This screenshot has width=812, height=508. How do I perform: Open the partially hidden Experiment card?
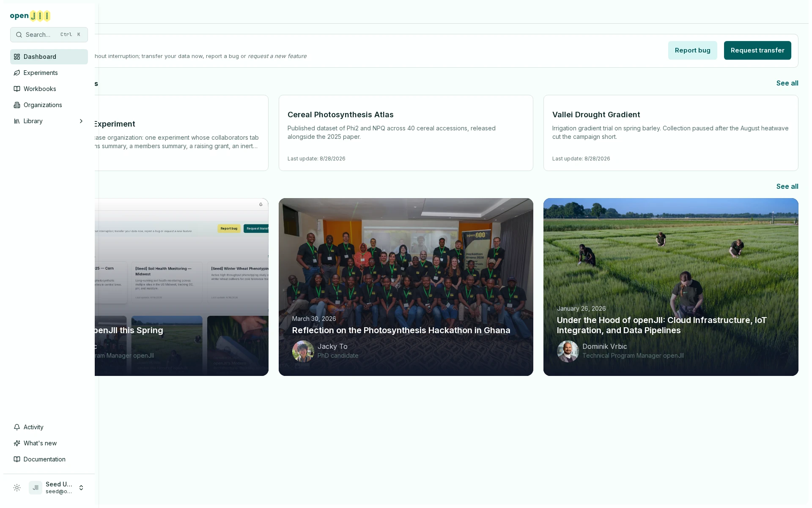[182, 133]
